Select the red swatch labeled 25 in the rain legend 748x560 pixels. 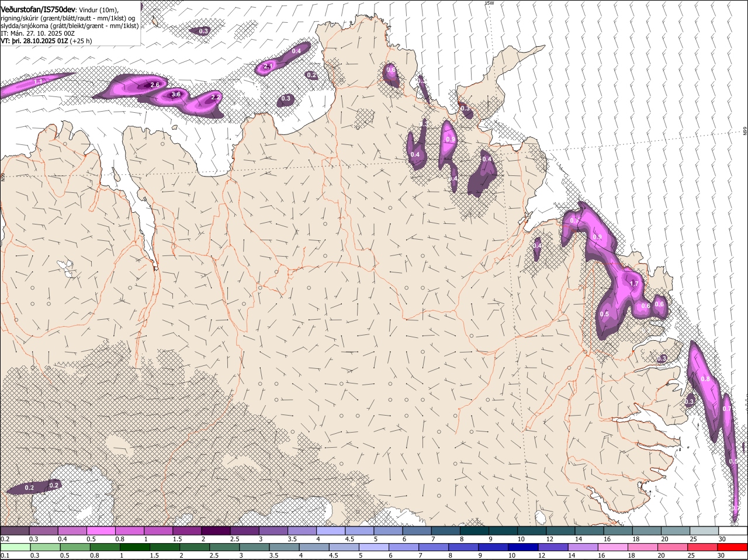coord(703,547)
